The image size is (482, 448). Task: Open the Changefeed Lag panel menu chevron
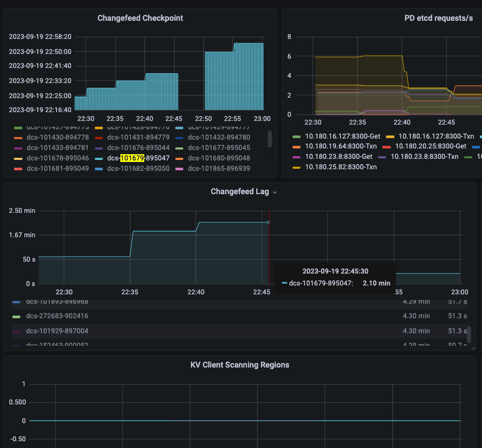[x=275, y=192]
